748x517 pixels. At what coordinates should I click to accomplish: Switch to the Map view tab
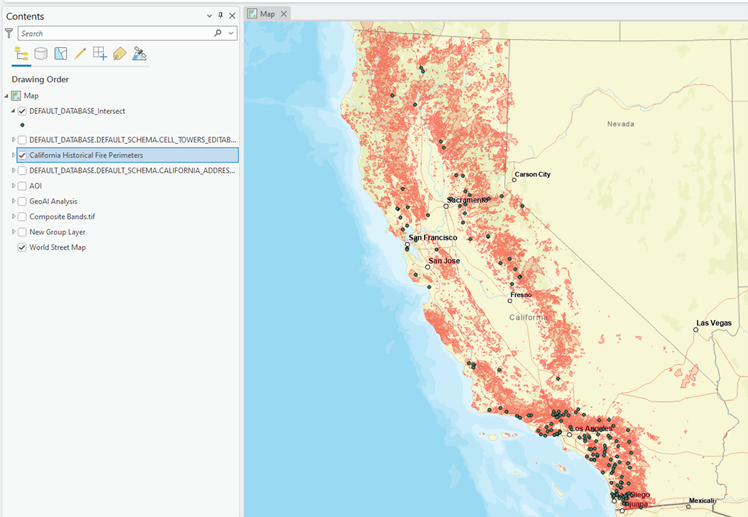click(267, 14)
